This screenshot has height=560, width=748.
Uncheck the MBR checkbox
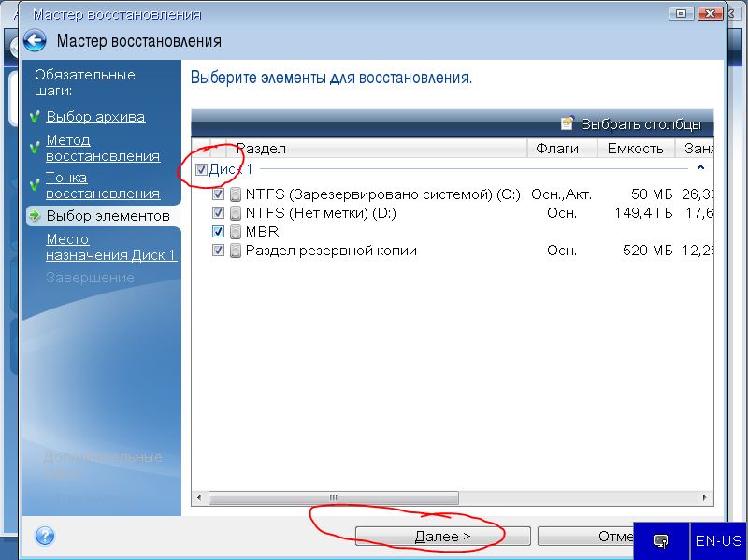(219, 232)
